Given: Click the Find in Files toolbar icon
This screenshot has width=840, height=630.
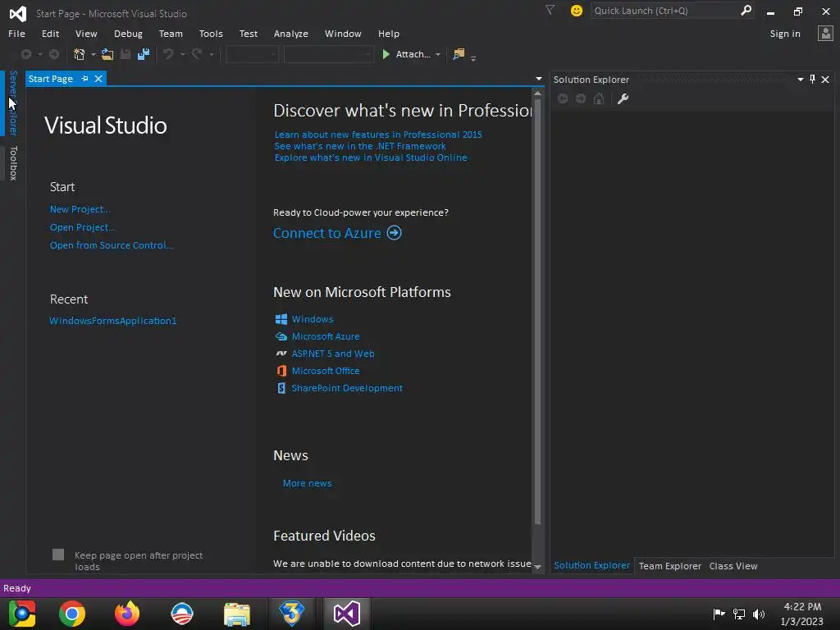Looking at the screenshot, I should [459, 54].
